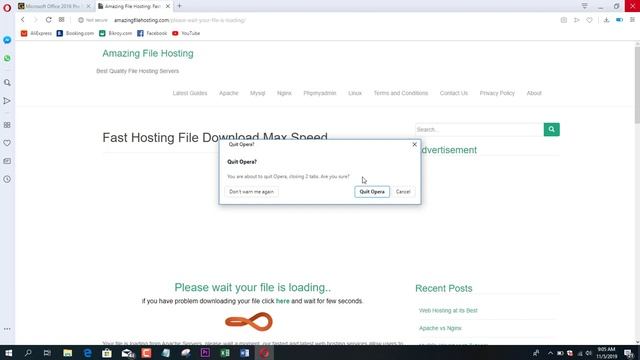Add page to bookmarks heart

point(589,20)
